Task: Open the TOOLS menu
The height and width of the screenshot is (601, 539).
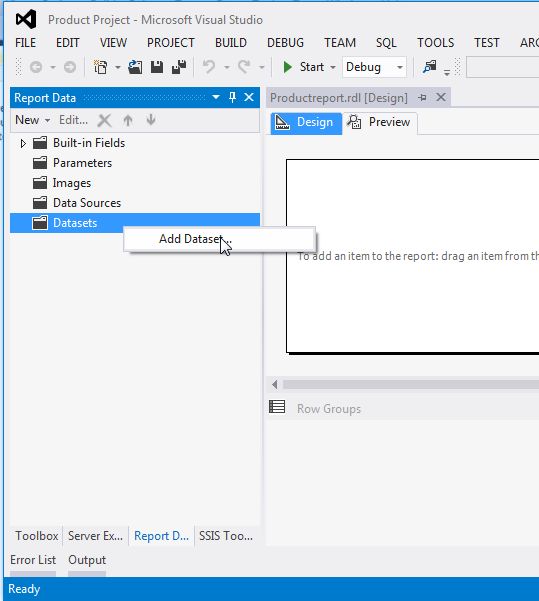Action: tap(435, 43)
